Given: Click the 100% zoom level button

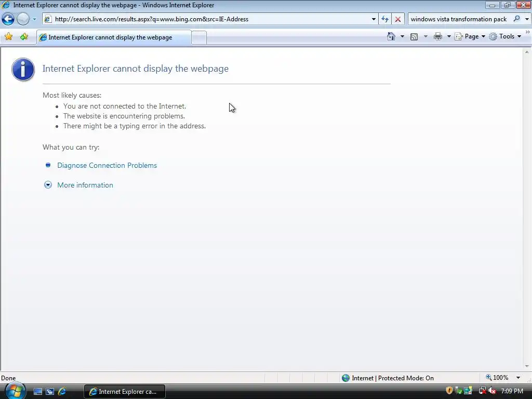Looking at the screenshot, I should coord(497,378).
